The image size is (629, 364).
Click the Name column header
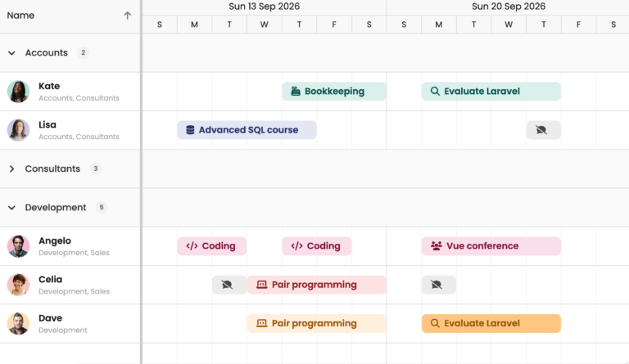[x=21, y=16]
